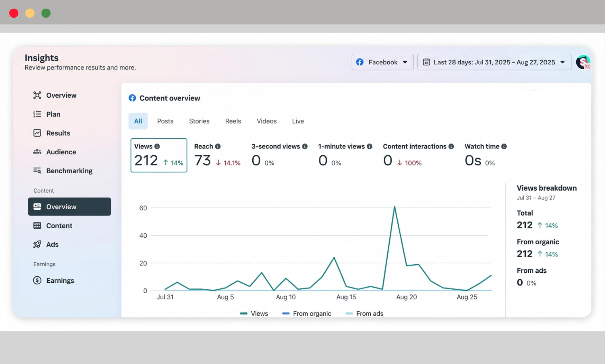Click the Overview icon in sidebar top
This screenshot has height=364, width=605.
click(x=37, y=95)
